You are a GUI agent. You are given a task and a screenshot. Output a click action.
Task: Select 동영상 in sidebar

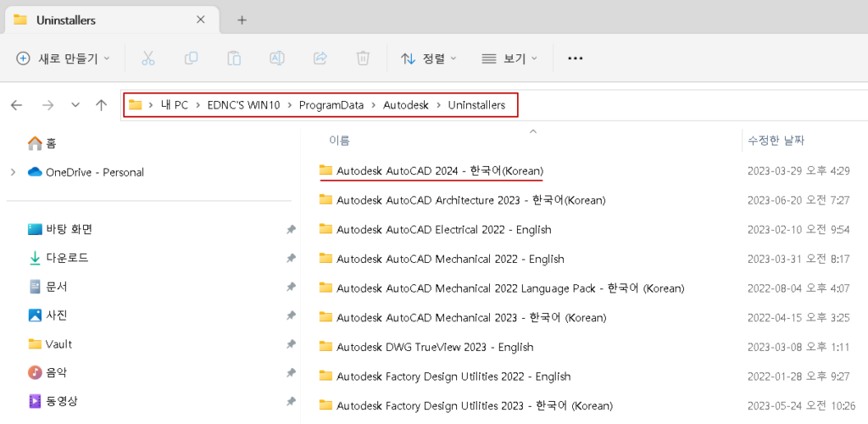(53, 401)
